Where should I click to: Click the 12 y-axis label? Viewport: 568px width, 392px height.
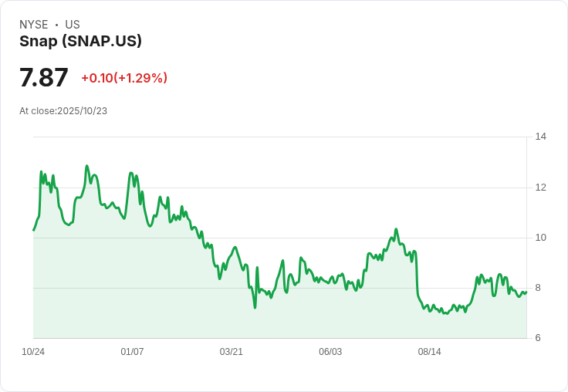click(541, 188)
